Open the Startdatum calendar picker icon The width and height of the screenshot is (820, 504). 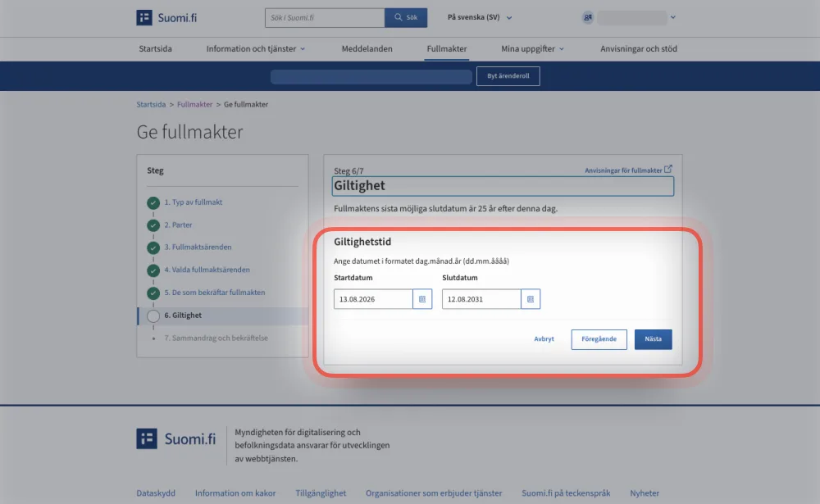(422, 299)
